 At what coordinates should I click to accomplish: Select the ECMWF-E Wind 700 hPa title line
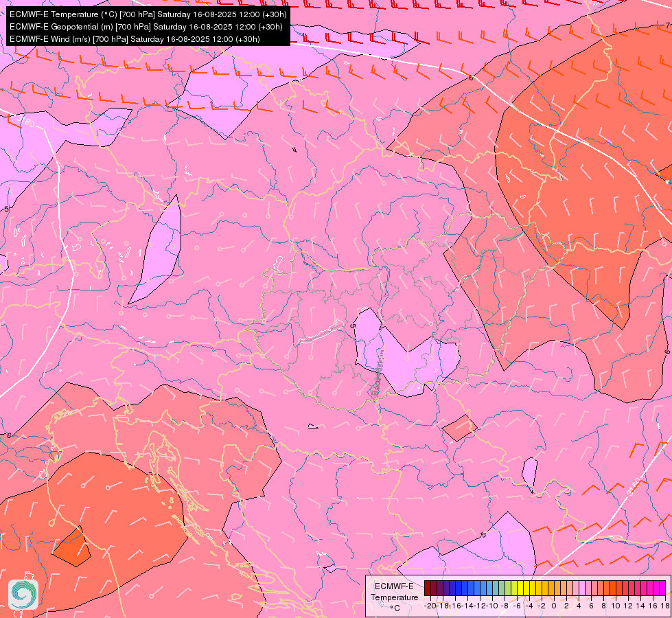pyautogui.click(x=135, y=39)
